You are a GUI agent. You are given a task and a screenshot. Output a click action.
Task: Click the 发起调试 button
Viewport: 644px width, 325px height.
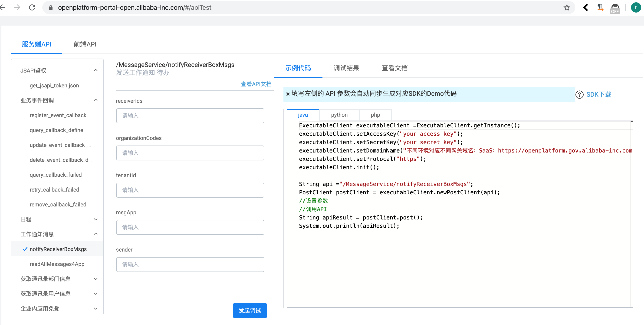coord(250,311)
